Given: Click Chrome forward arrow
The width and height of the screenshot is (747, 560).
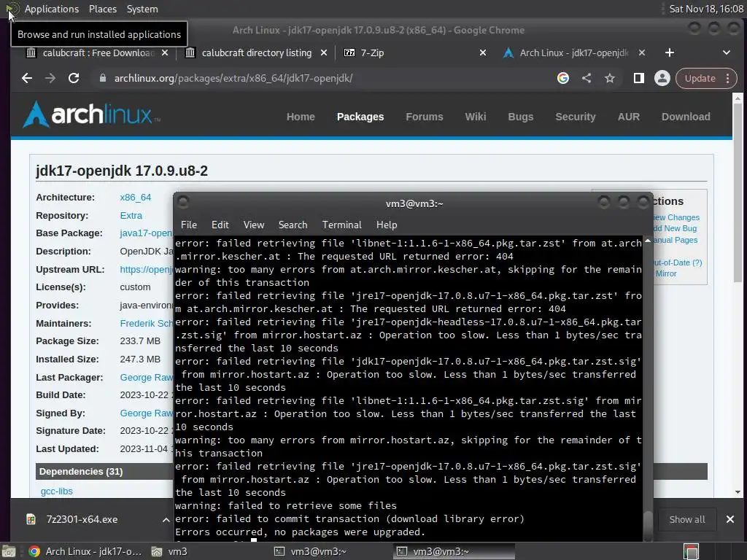Looking at the screenshot, I should pyautogui.click(x=50, y=78).
